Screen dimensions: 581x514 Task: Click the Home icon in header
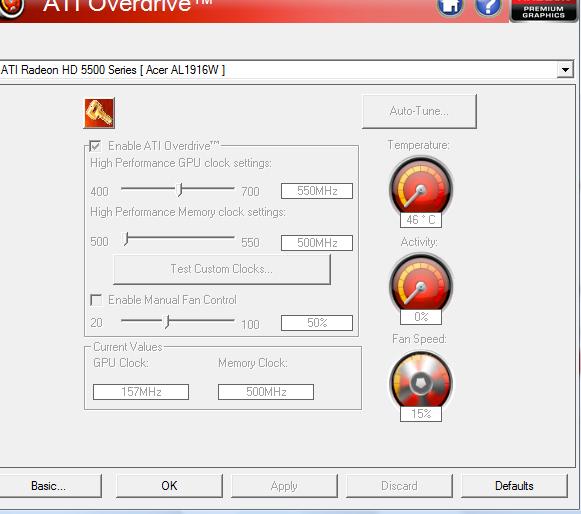tap(450, 6)
